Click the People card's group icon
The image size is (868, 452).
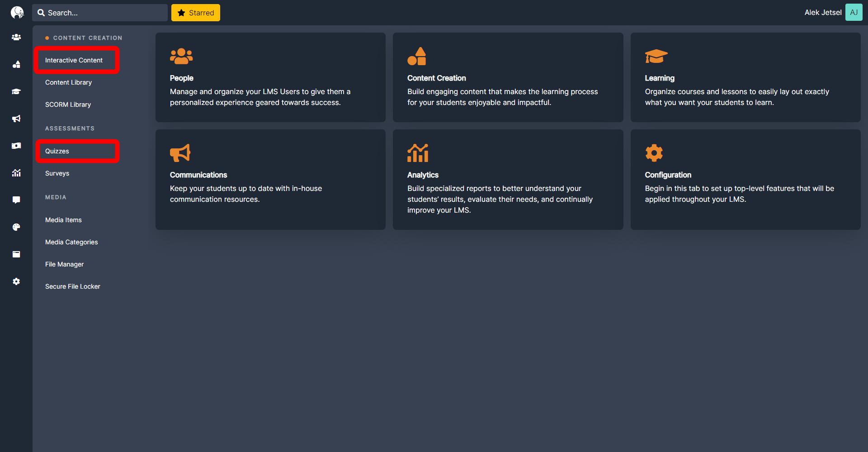pos(181,56)
